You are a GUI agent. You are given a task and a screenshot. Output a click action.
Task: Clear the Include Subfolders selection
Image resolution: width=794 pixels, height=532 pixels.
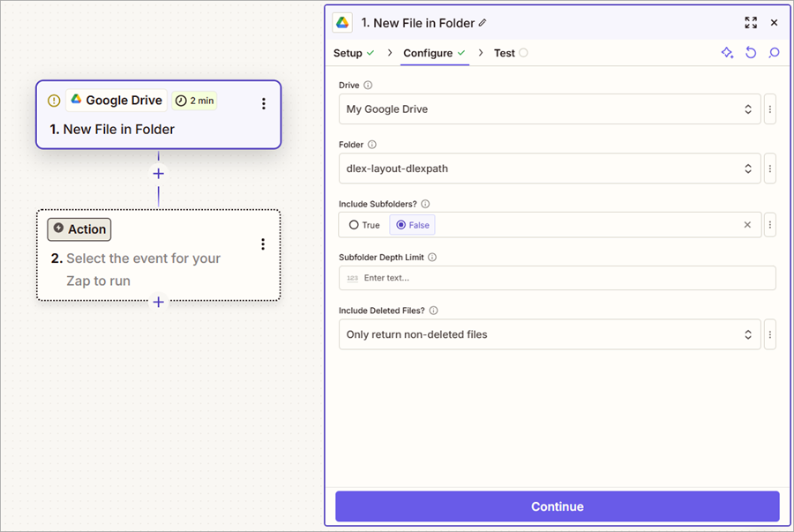click(747, 225)
